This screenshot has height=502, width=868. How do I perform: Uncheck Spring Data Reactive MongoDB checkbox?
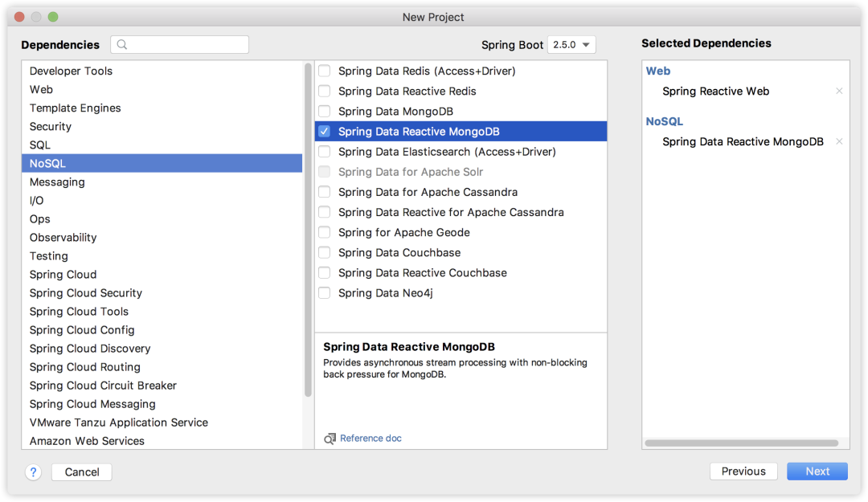pos(325,132)
